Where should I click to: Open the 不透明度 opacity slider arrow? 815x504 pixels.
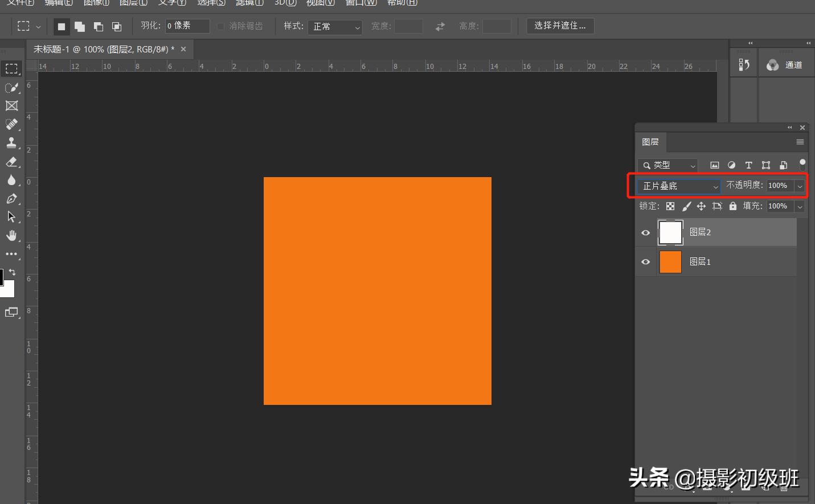[x=800, y=186]
